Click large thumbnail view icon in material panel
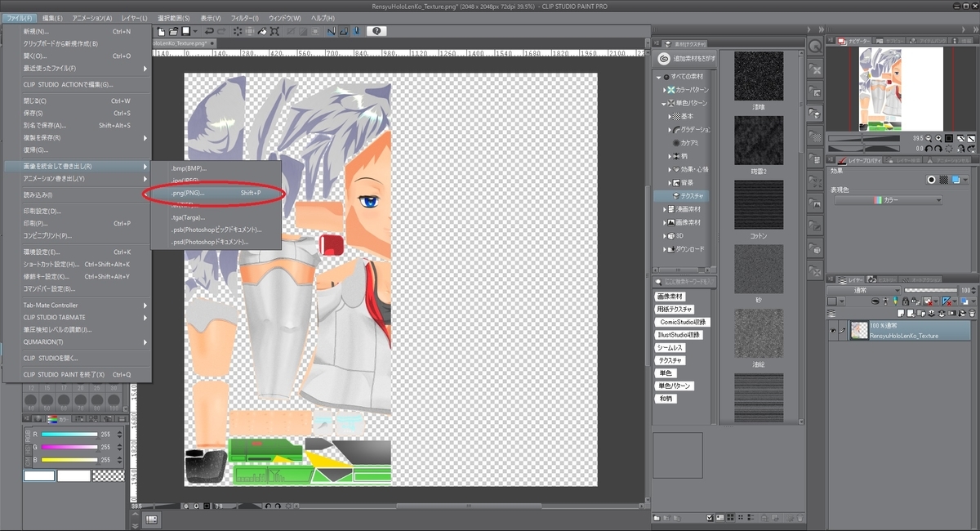Image resolution: width=980 pixels, height=531 pixels. 730,518
